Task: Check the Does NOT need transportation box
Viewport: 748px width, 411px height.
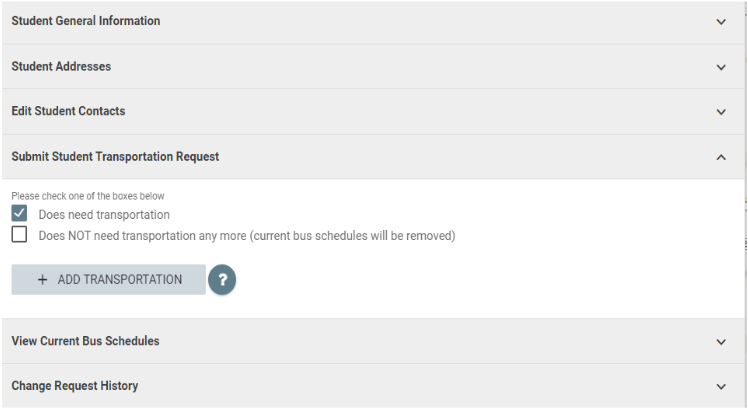Action: tap(19, 235)
